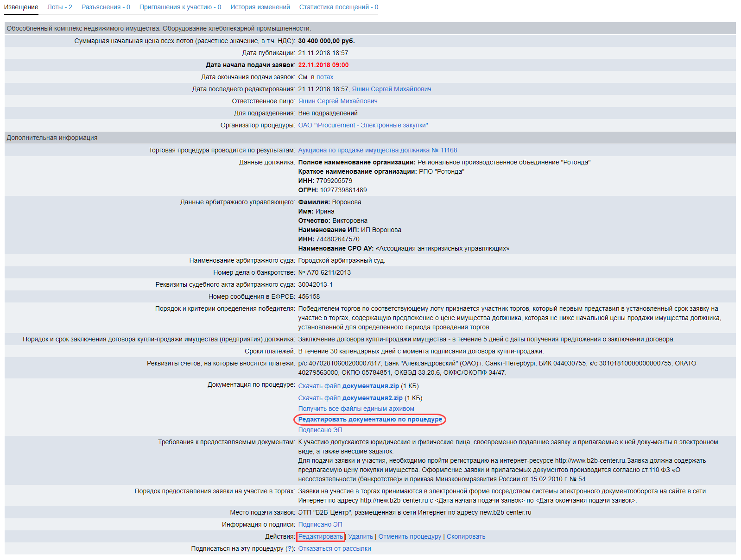Click Удалить to delete the procedure
741x560 pixels.
coord(361,536)
